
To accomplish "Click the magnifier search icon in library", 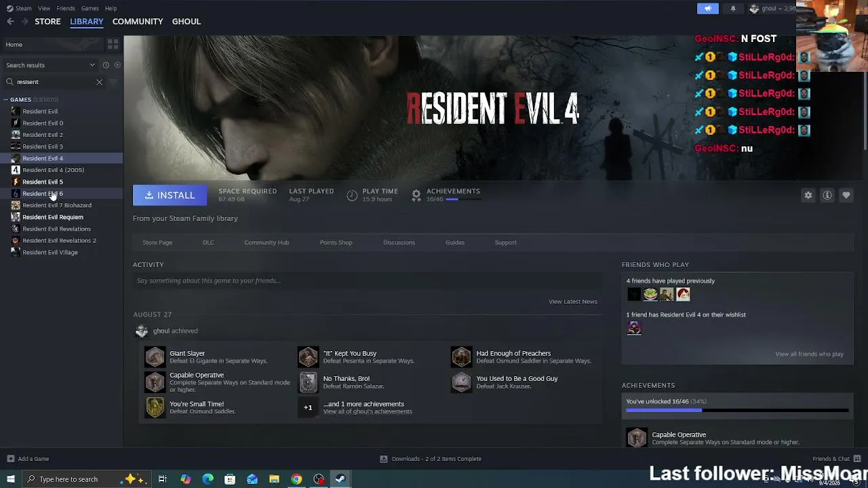I will pyautogui.click(x=9, y=82).
